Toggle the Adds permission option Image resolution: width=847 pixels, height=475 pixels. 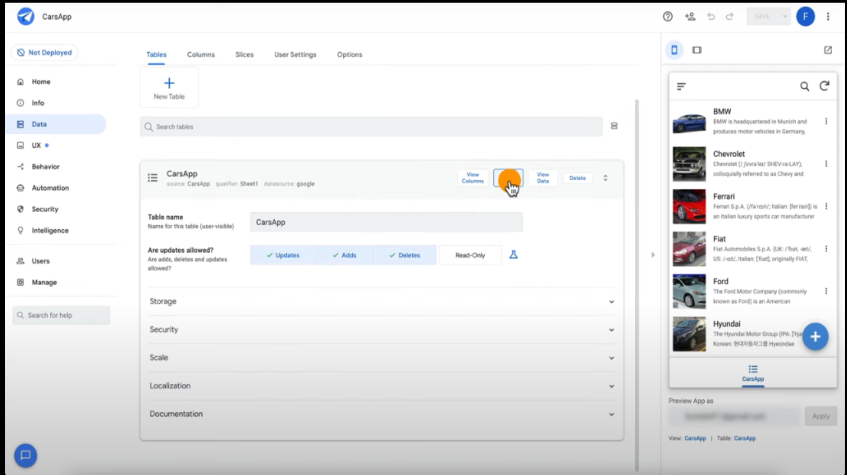pyautogui.click(x=345, y=255)
